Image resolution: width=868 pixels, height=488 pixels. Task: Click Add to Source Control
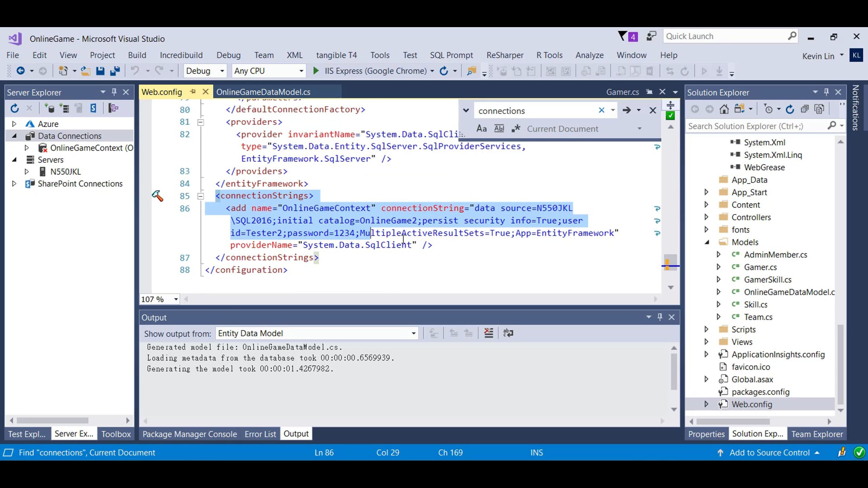point(770,452)
